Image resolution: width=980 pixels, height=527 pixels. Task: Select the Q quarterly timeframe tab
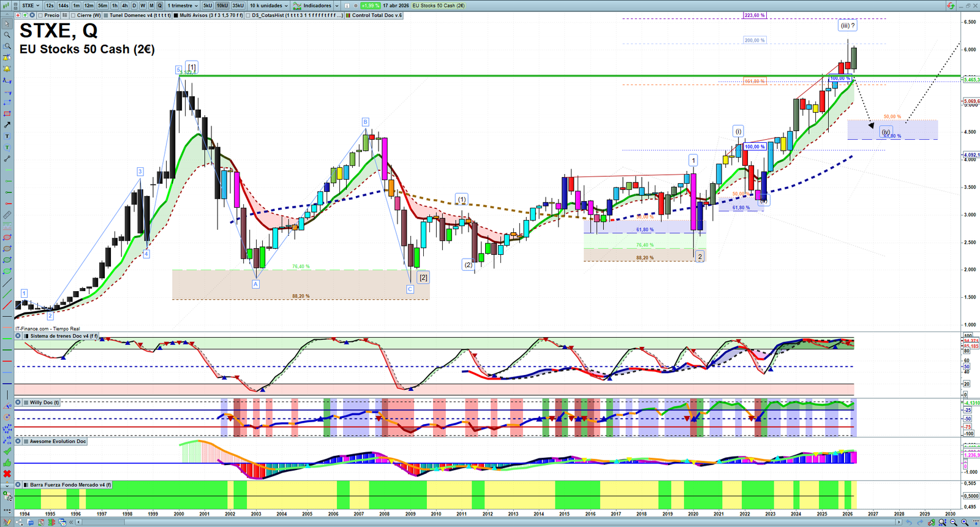tap(160, 6)
